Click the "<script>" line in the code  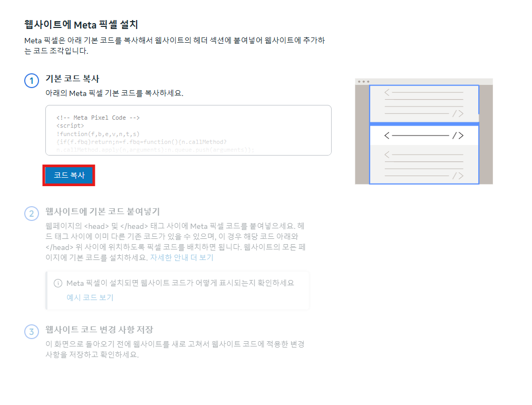(x=70, y=126)
